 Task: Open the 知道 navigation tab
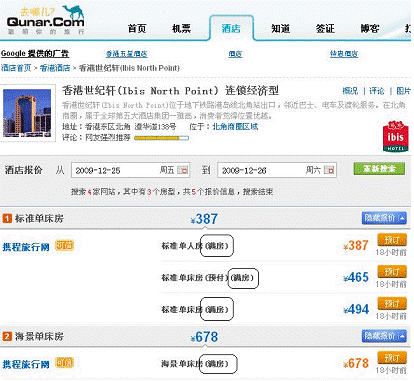(281, 29)
